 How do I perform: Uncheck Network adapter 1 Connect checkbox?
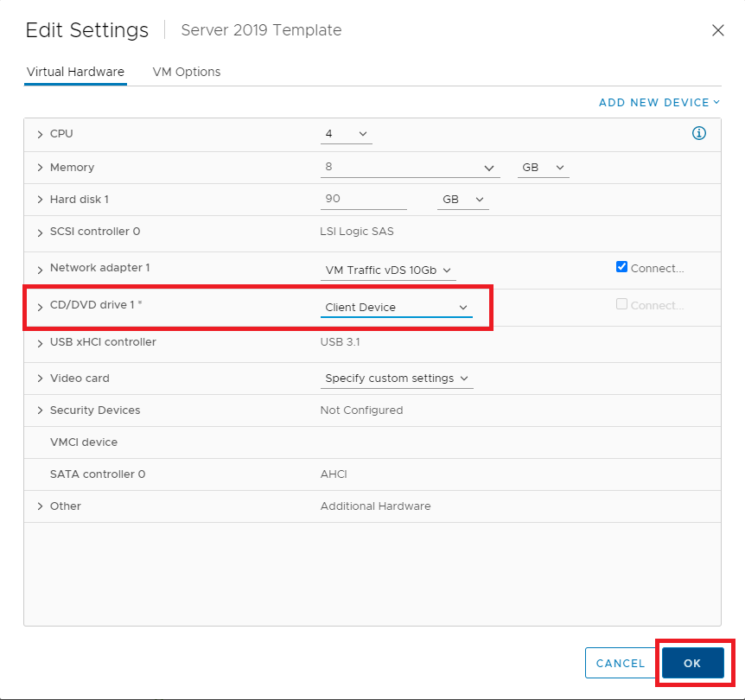[621, 267]
